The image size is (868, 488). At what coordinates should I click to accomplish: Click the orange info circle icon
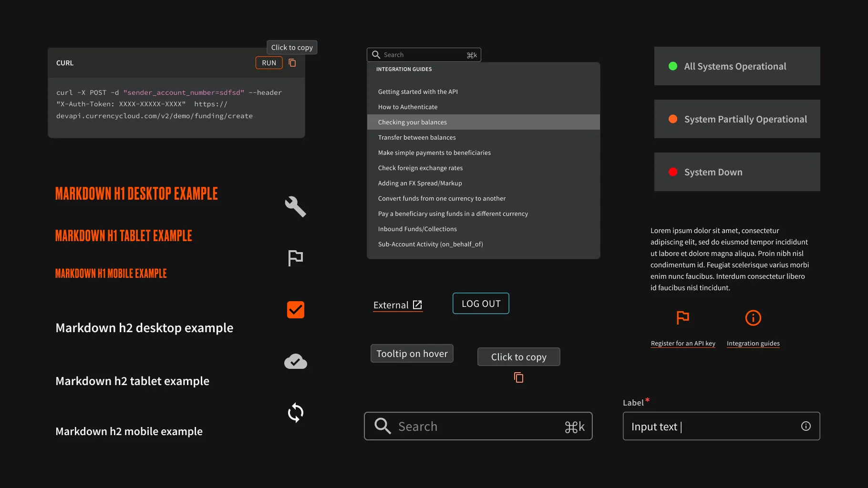753,318
